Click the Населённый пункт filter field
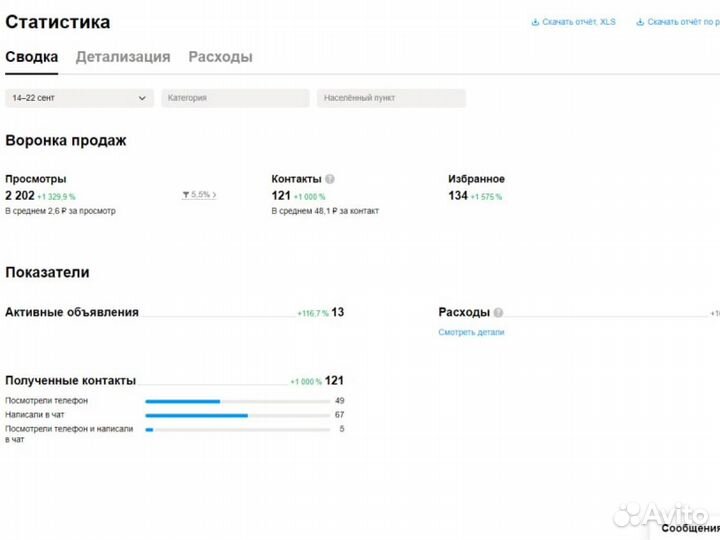The image size is (720, 540). tap(391, 98)
